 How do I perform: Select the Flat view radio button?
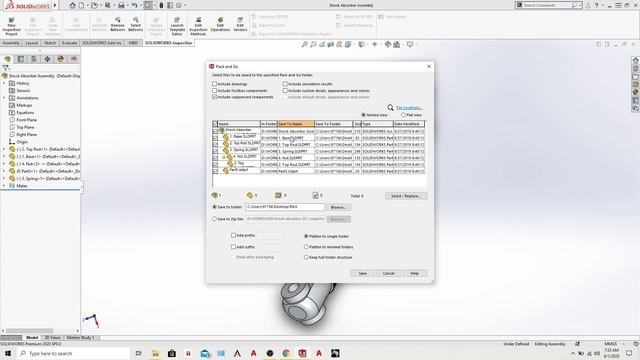point(403,115)
